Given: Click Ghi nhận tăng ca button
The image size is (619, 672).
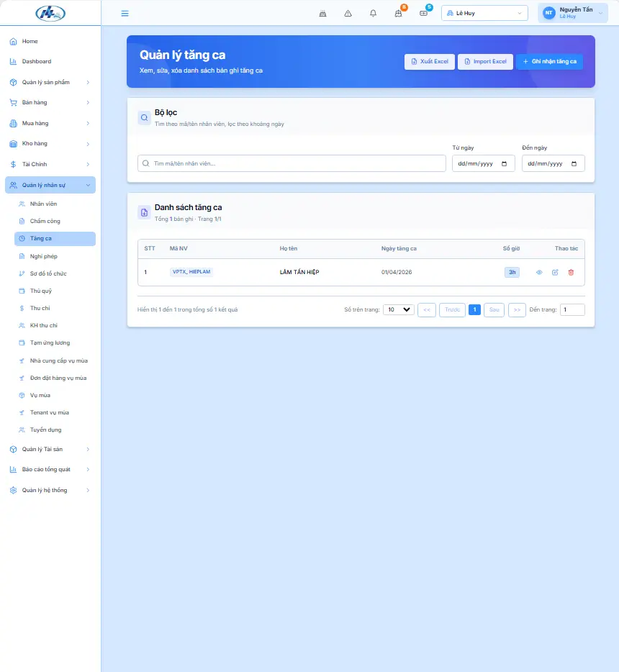Looking at the screenshot, I should tap(550, 62).
